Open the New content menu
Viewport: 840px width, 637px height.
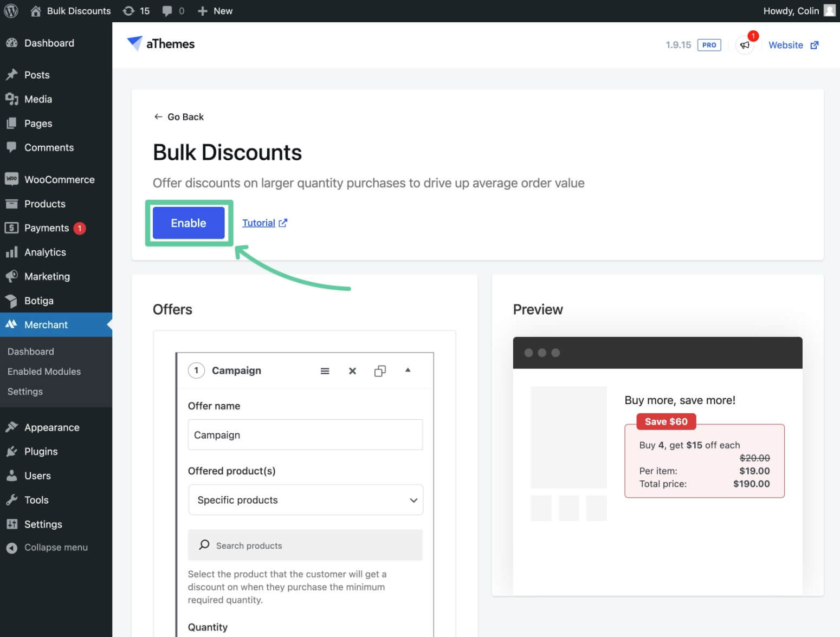(215, 11)
